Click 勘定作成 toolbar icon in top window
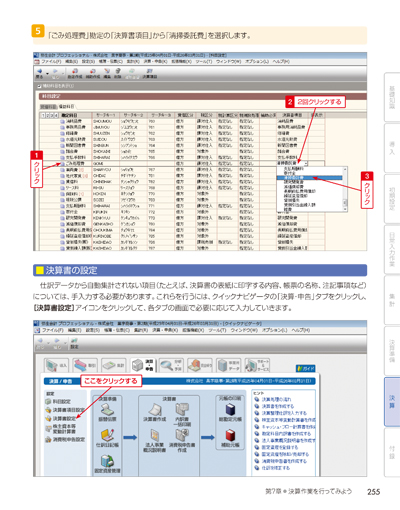Screen dimensions: 400x510 coord(75,73)
